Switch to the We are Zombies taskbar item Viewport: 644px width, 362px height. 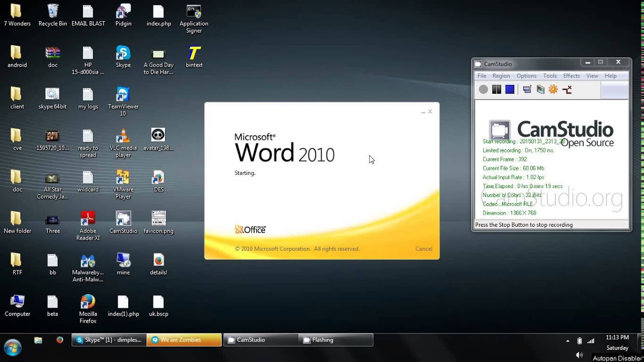[x=184, y=340]
